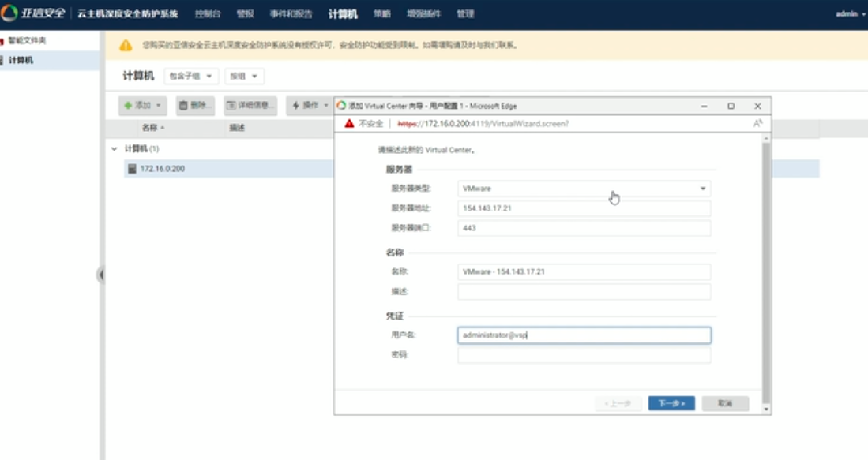Viewport: 868px width, 460px height.
Task: Open the 按组 dropdown
Action: (244, 77)
